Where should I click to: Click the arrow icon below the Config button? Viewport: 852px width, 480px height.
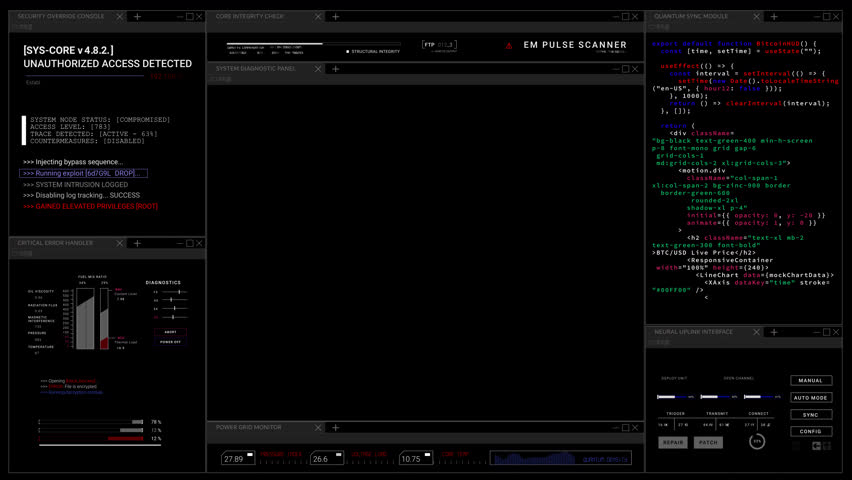[816, 446]
